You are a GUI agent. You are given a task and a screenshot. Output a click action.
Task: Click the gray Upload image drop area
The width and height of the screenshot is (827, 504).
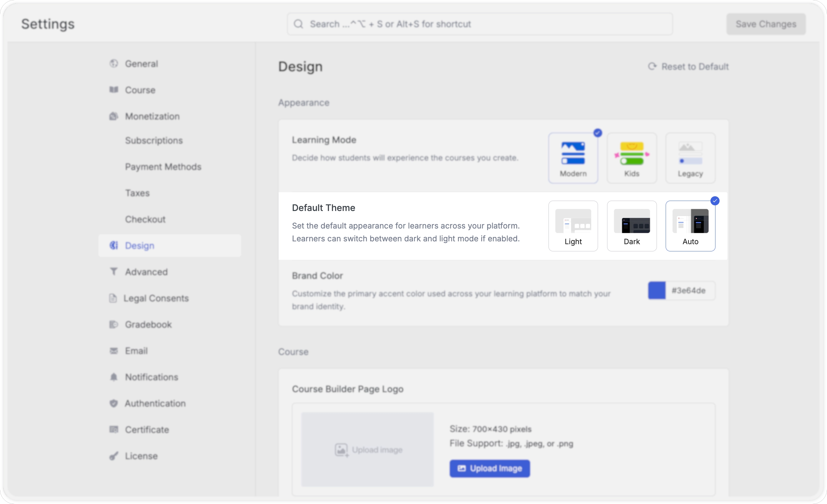click(x=367, y=449)
